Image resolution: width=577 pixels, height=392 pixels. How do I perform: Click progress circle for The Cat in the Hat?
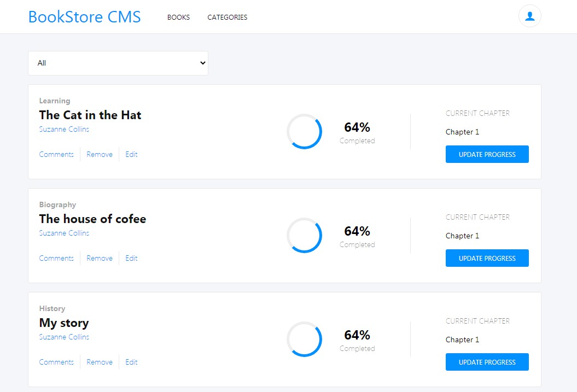point(304,131)
